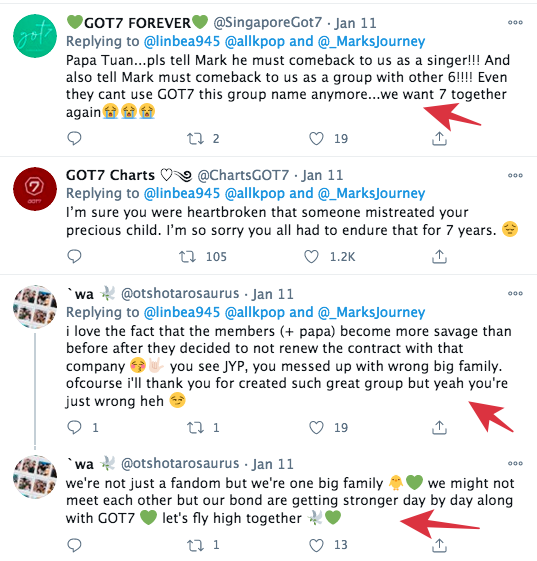The width and height of the screenshot is (537, 561).
Task: Open @_MarksJourney mention in first tweet
Action: [x=371, y=42]
